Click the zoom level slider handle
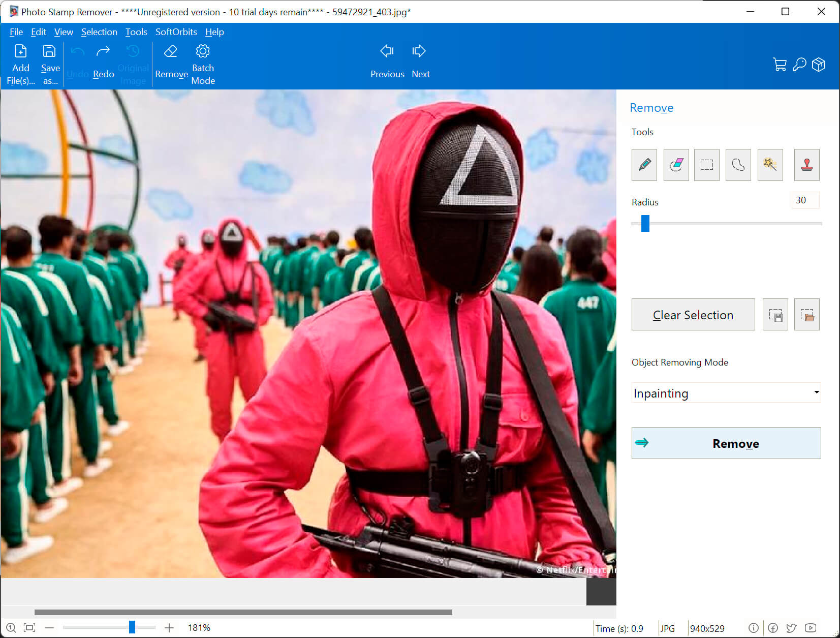Viewport: 840px width, 638px height. [x=132, y=627]
